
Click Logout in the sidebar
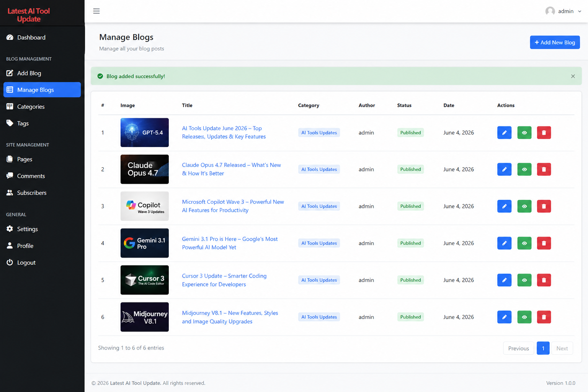(x=42, y=263)
